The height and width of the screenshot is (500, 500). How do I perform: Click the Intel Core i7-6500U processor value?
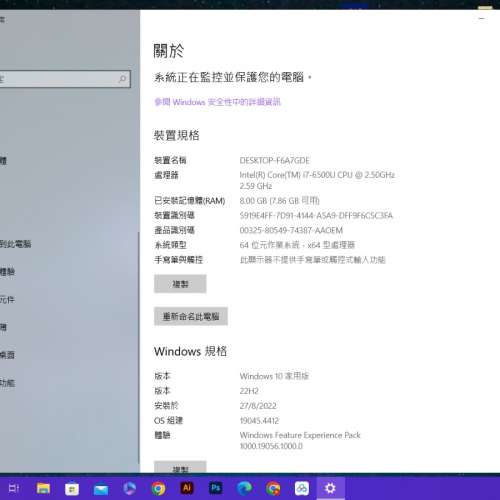coord(317,180)
